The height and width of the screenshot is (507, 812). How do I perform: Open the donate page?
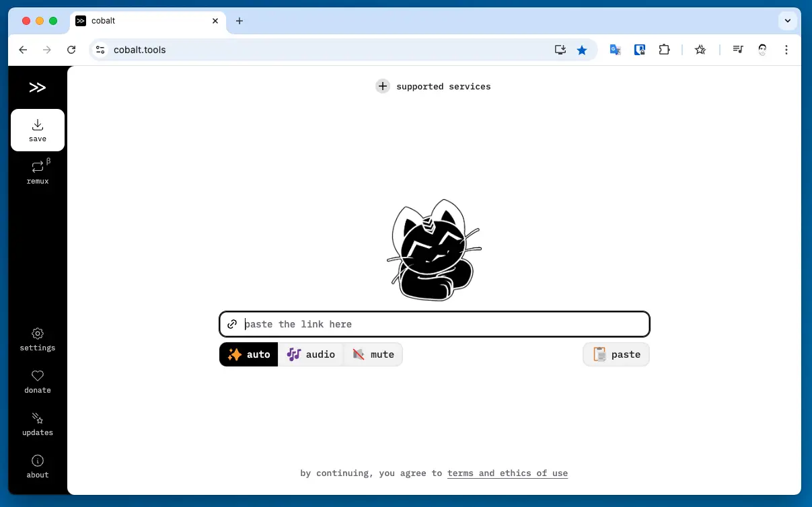38,382
